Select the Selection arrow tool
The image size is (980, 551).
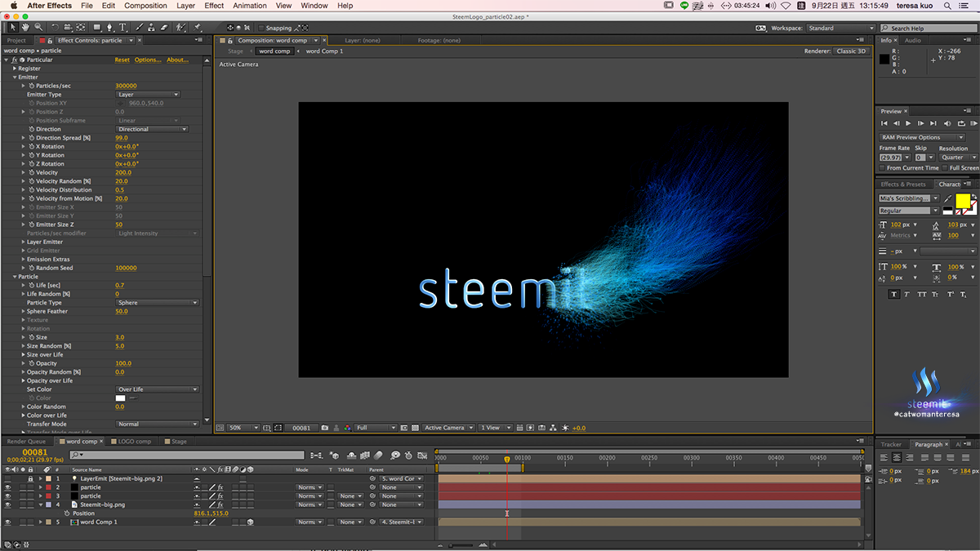click(x=13, y=28)
